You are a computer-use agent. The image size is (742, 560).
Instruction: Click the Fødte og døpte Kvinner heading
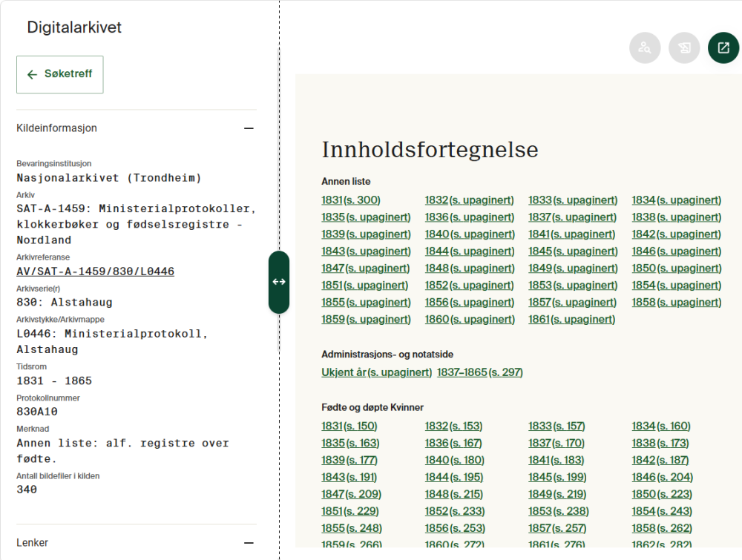click(x=372, y=407)
